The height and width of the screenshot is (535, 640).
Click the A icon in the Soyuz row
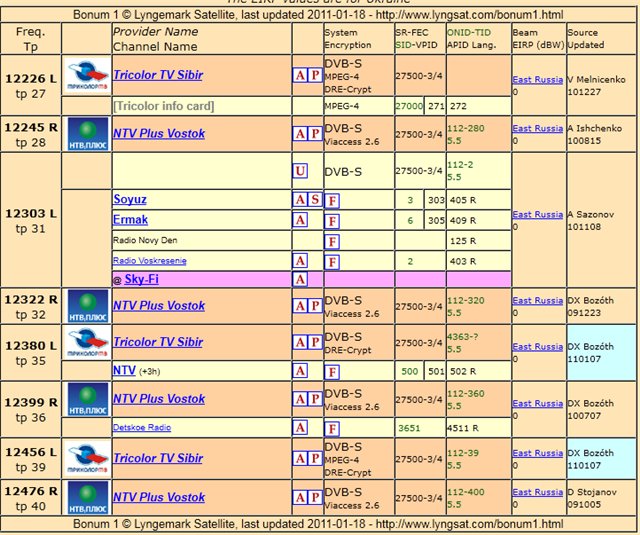300,200
